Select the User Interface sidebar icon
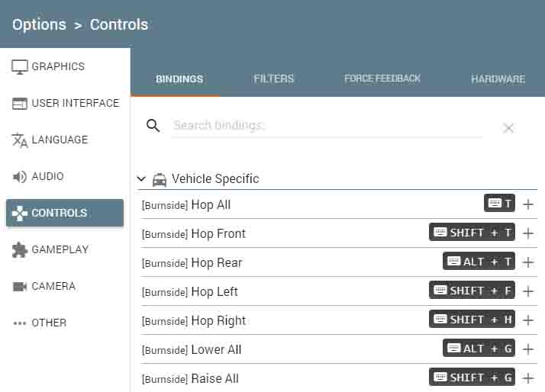This screenshot has width=545, height=392. pos(20,104)
